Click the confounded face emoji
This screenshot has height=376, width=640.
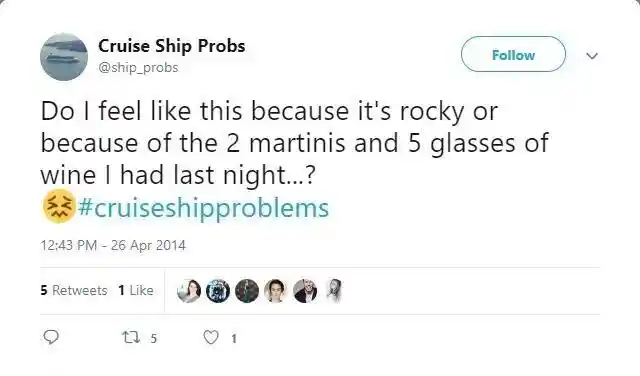tap(59, 206)
